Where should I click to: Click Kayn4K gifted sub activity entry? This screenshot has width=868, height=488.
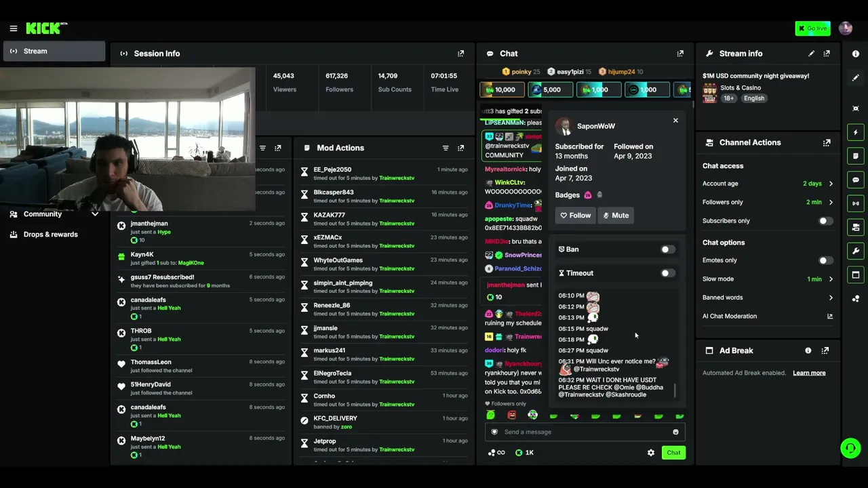point(202,258)
